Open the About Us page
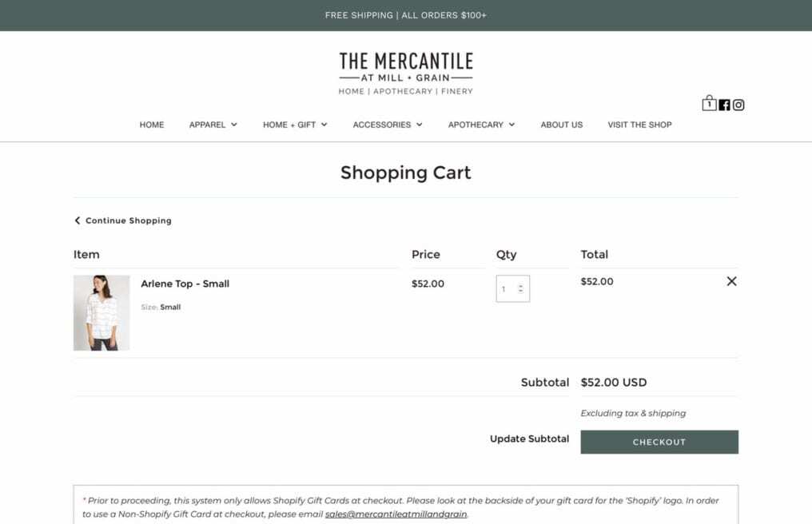 [x=562, y=125]
